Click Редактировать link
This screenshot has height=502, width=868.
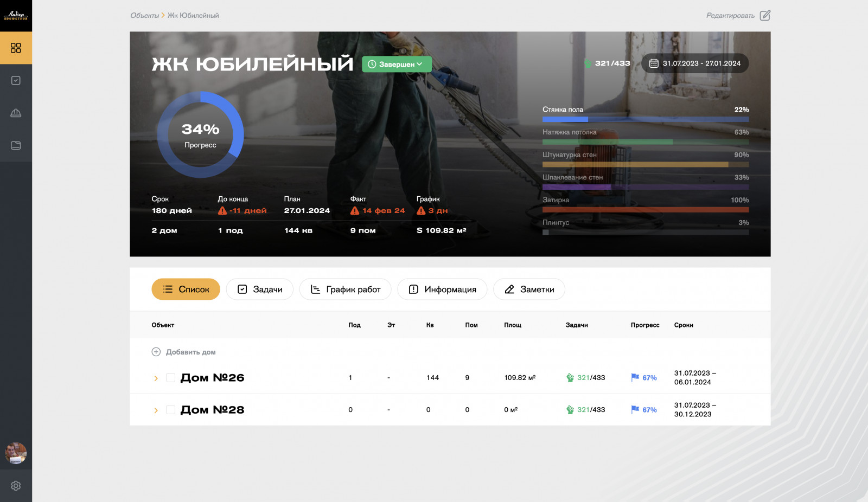(x=730, y=15)
